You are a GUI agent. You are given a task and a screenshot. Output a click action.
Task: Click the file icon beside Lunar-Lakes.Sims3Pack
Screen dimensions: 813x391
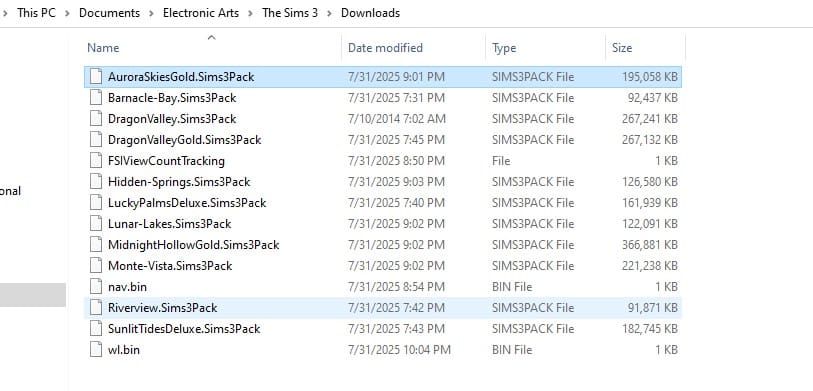[x=96, y=224]
